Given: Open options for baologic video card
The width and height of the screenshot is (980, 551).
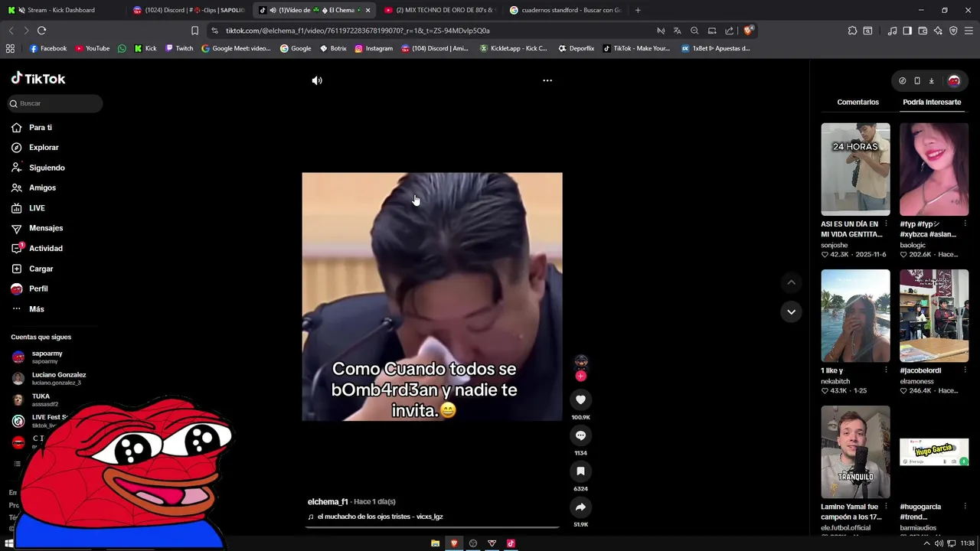Looking at the screenshot, I should click(965, 224).
